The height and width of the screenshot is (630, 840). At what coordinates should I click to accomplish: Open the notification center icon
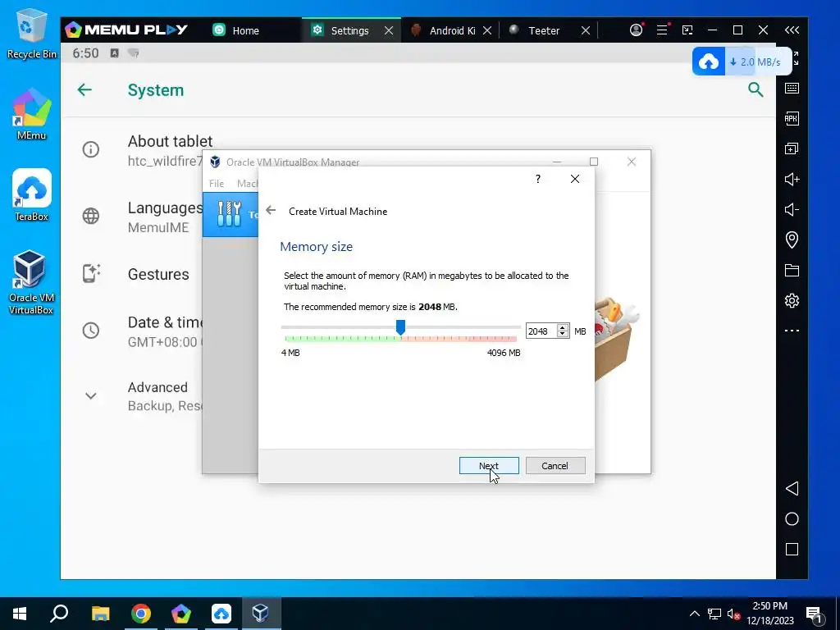click(x=814, y=614)
